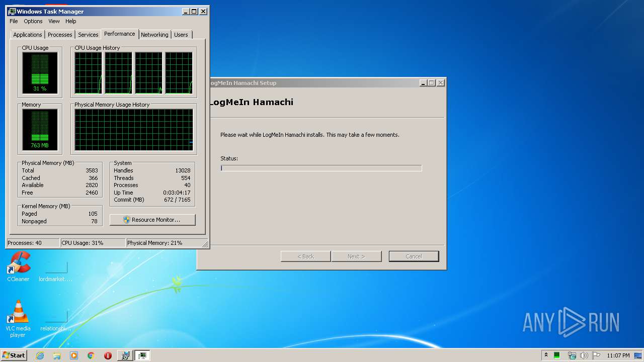Screen dimensions: 644x362
Task: Click Cancel in Hamachi Setup
Action: (x=414, y=256)
